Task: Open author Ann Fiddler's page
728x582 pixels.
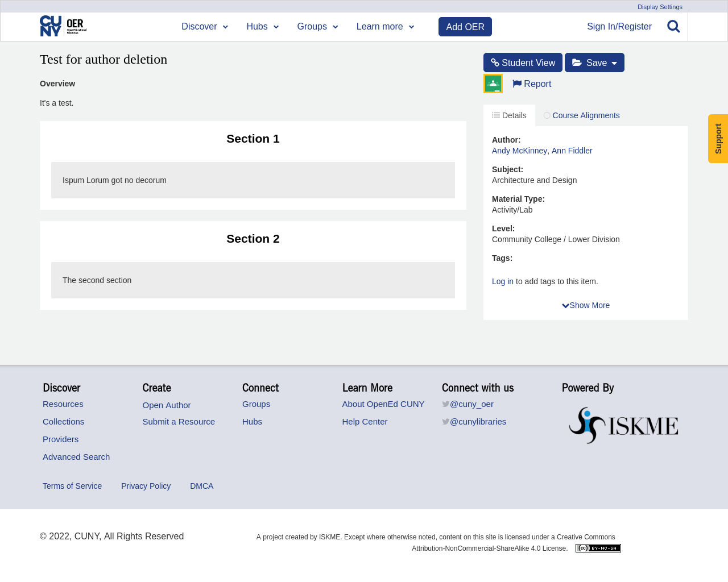Action: point(572,151)
